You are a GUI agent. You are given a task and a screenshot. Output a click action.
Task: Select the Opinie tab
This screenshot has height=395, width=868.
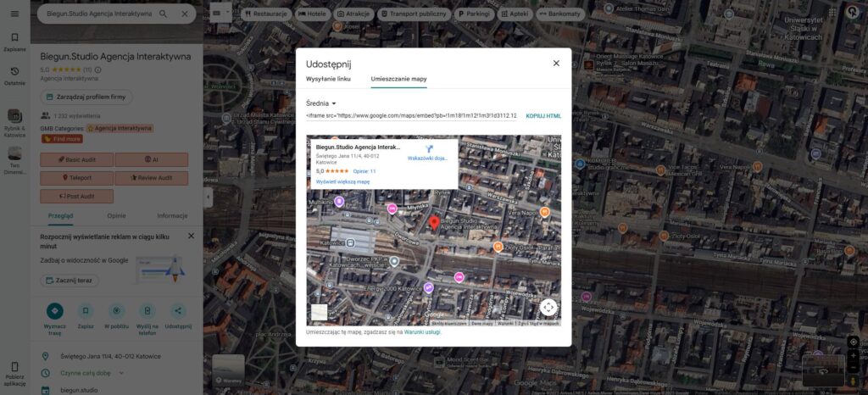coord(116,216)
